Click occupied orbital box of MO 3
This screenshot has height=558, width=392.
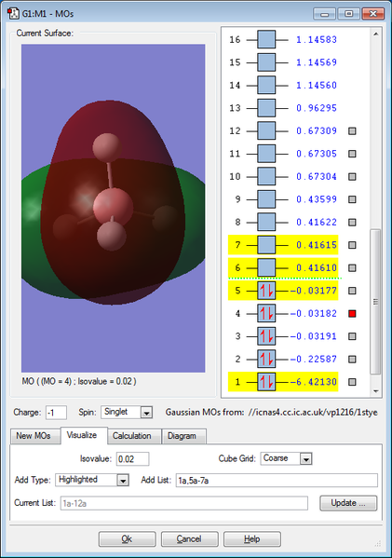pyautogui.click(x=266, y=336)
